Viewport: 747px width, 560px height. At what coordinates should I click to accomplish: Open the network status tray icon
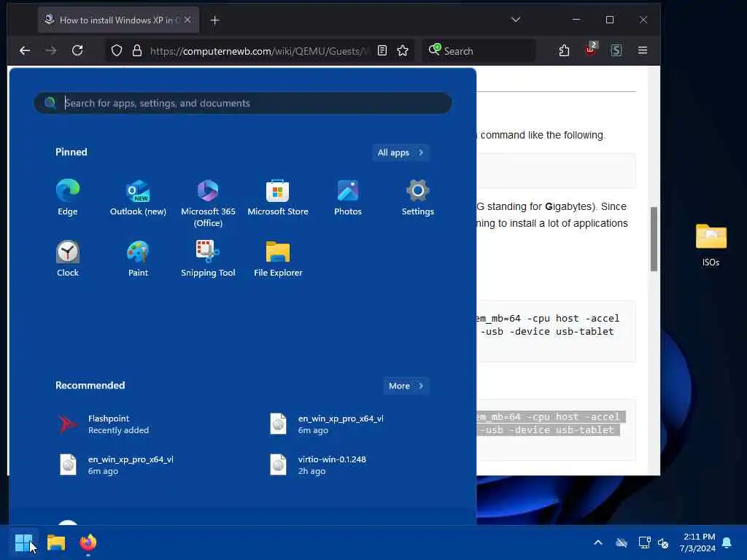pyautogui.click(x=644, y=542)
